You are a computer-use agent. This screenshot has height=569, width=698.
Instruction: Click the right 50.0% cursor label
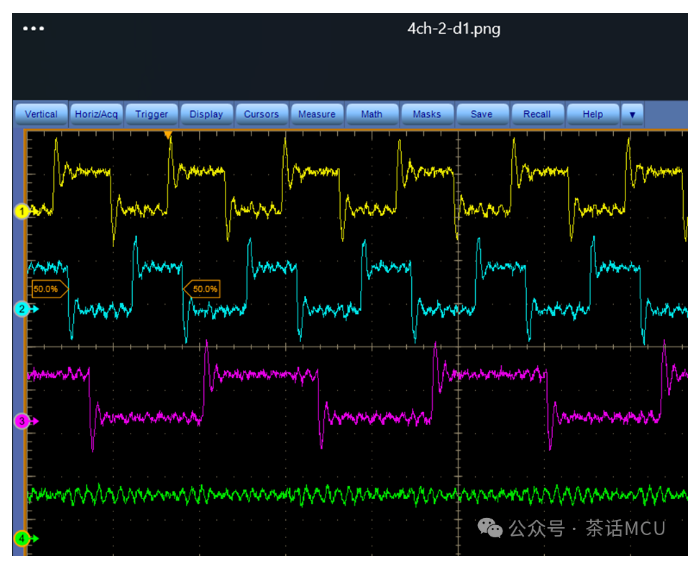pos(202,289)
